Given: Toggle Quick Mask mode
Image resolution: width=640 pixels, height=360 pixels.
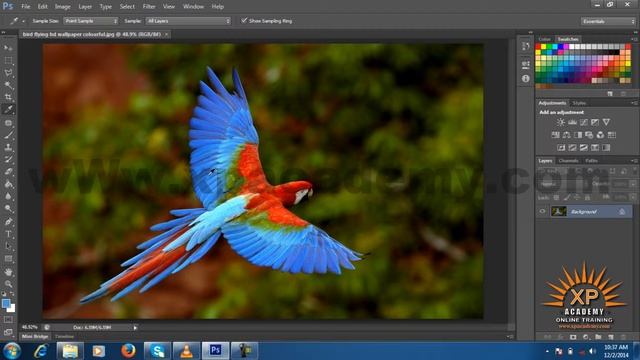Looking at the screenshot, I should point(8,319).
